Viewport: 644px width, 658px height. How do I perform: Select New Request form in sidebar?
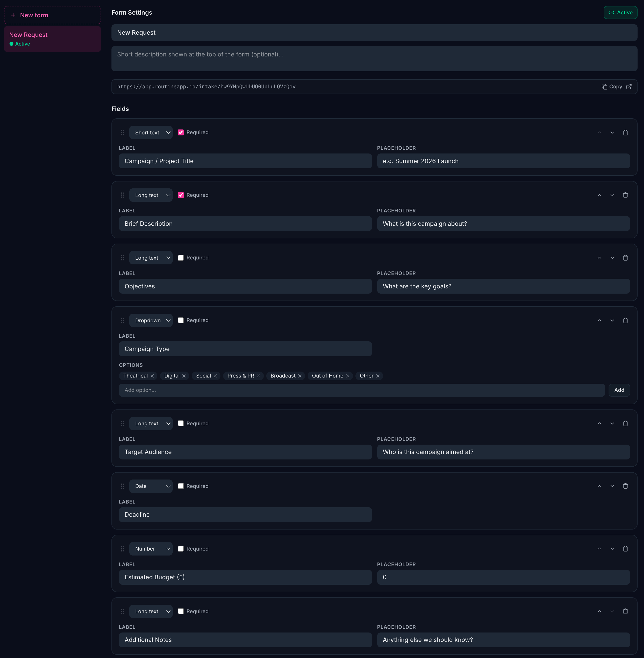tap(53, 39)
